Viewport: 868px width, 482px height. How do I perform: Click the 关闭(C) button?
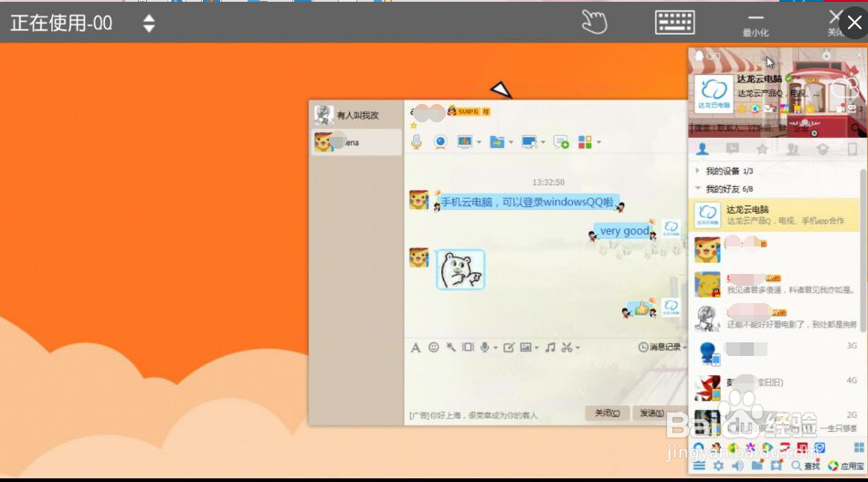pyautogui.click(x=608, y=413)
